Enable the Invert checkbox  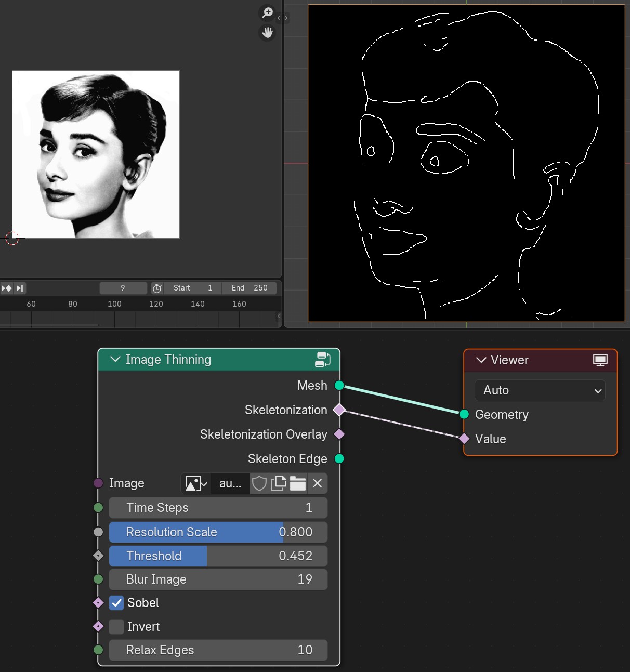tap(116, 626)
